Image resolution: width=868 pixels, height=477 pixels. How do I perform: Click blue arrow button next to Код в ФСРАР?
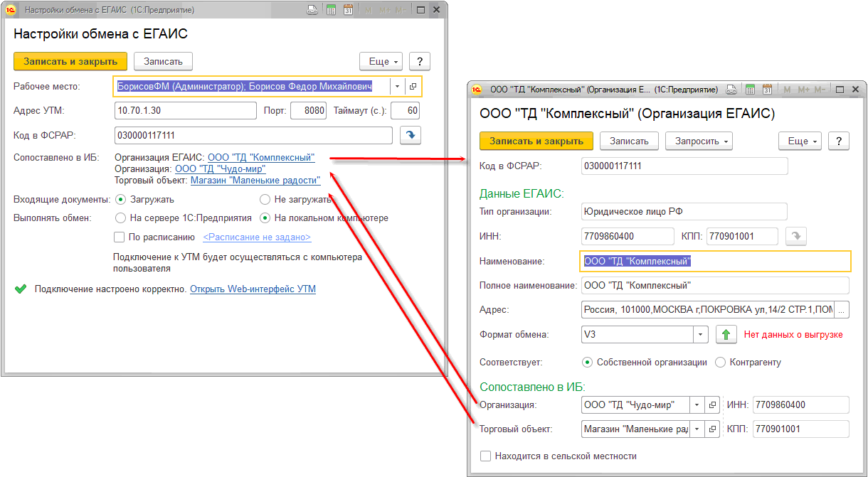[411, 135]
